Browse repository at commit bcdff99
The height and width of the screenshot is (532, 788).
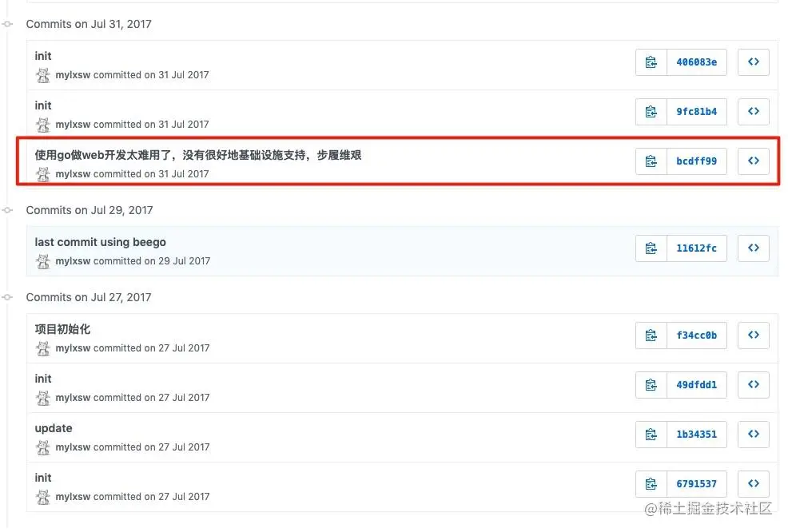click(754, 161)
